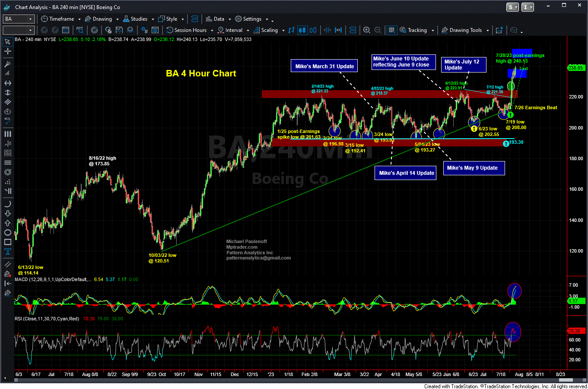Click the Interval button
The image size is (588, 389).
pos(230,30)
